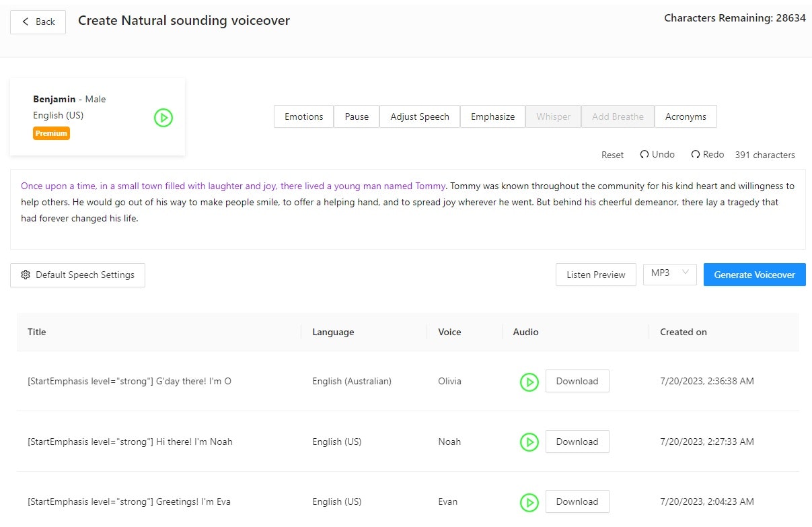This screenshot has height=527, width=812.
Task: Open Adjust Speech options
Action: (x=420, y=116)
